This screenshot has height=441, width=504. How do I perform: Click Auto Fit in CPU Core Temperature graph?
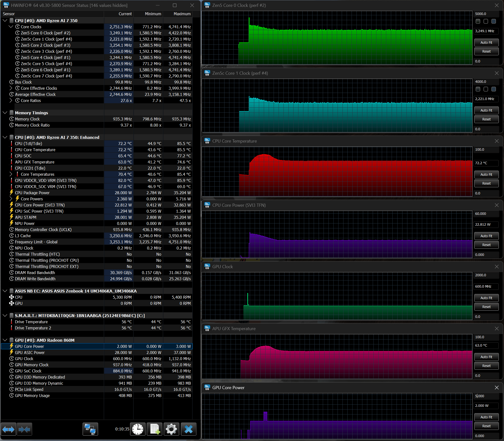pos(486,175)
